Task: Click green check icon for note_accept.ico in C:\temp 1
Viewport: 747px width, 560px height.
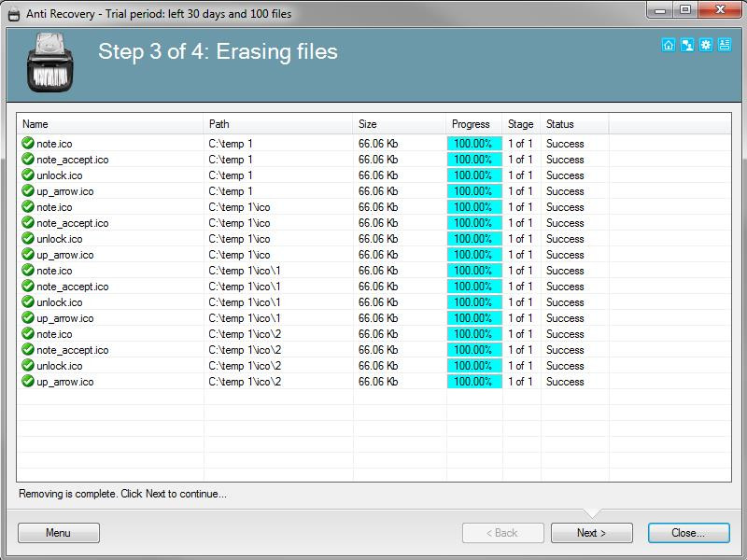Action: 28,159
